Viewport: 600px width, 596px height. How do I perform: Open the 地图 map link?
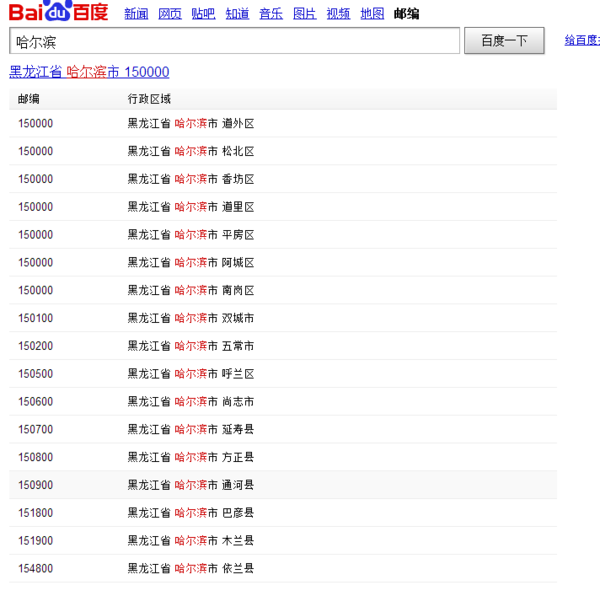coord(372,14)
